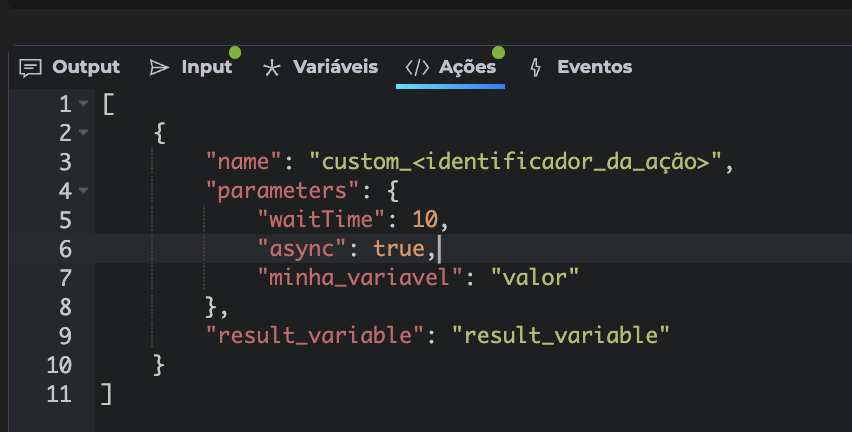The height and width of the screenshot is (432, 852).
Task: Collapse the "parameters" block at line 4
Action: tap(83, 191)
